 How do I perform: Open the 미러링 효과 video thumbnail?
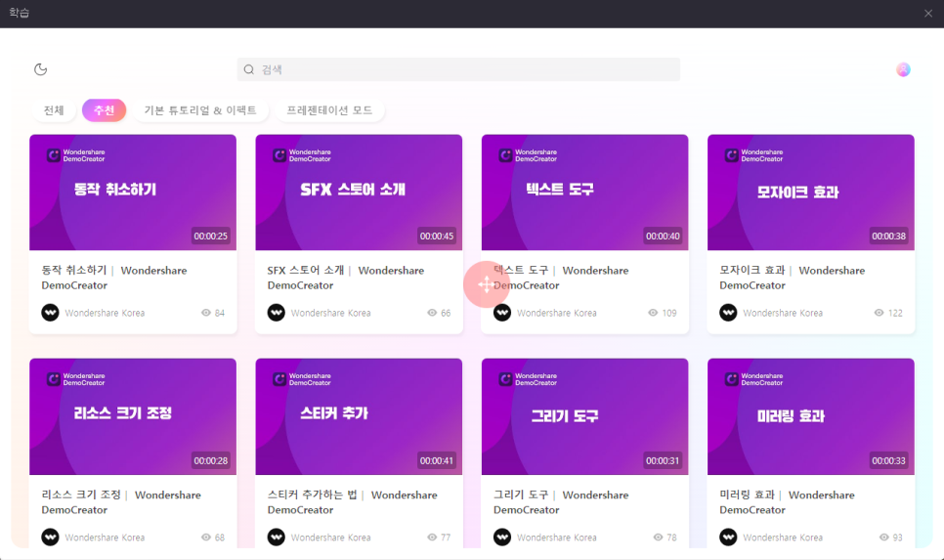click(811, 416)
